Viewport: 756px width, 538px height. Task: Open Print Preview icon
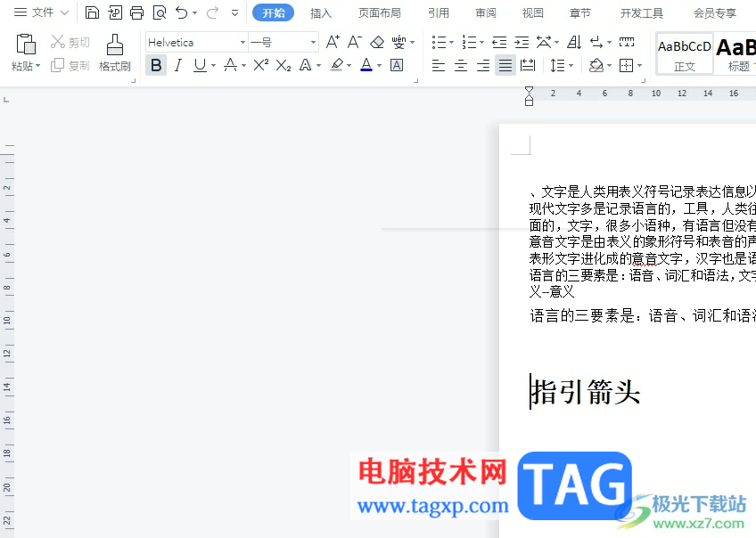coord(159,12)
